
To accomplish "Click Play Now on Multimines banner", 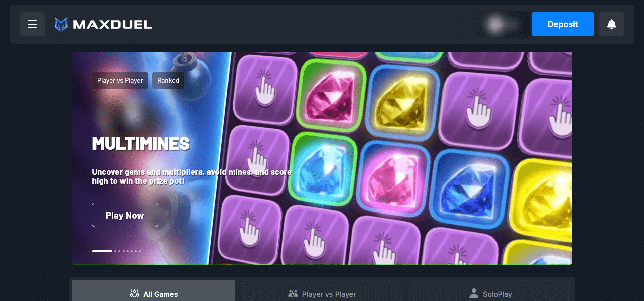I will (125, 215).
